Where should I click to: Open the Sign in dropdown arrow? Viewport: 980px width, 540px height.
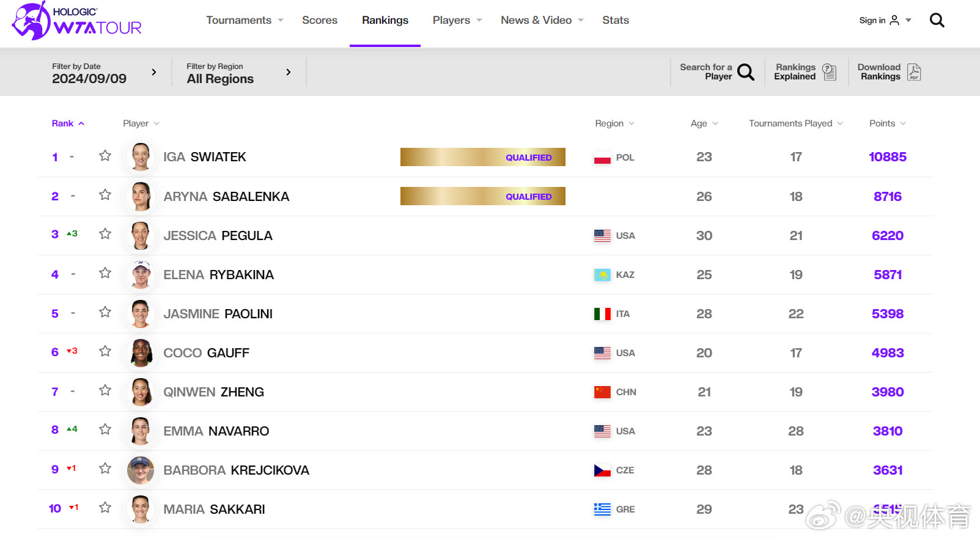[x=908, y=21]
